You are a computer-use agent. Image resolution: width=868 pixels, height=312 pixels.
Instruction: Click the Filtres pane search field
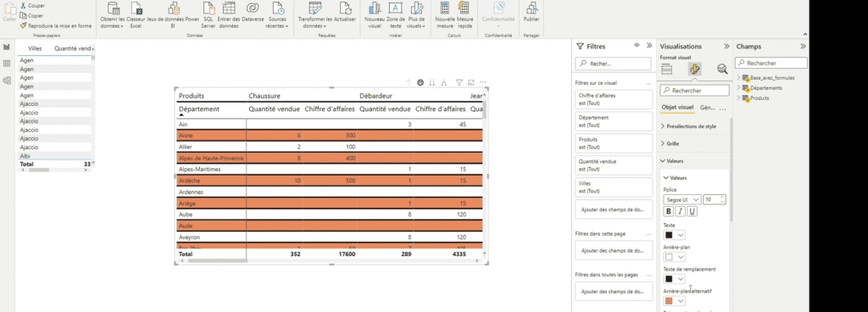[613, 64]
